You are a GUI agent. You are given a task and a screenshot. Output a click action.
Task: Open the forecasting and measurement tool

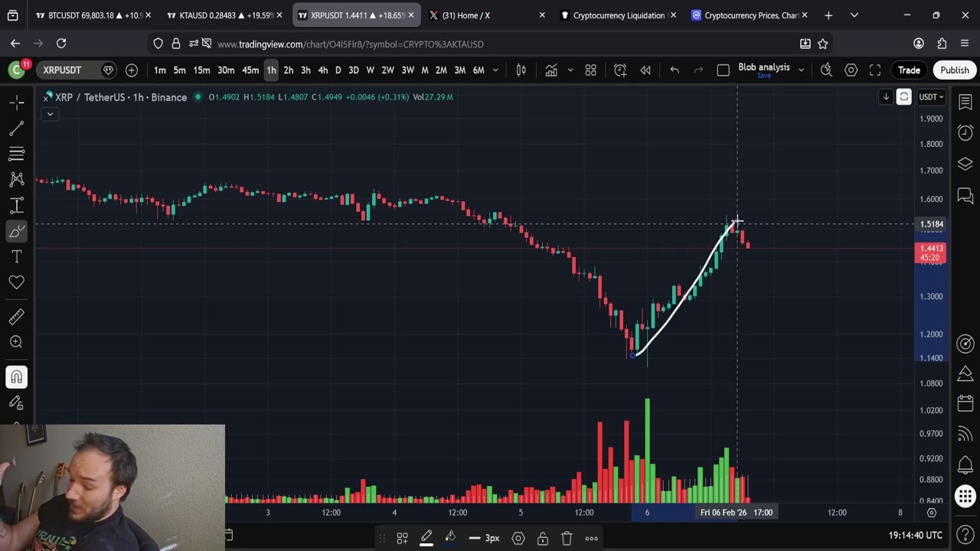coord(16,206)
